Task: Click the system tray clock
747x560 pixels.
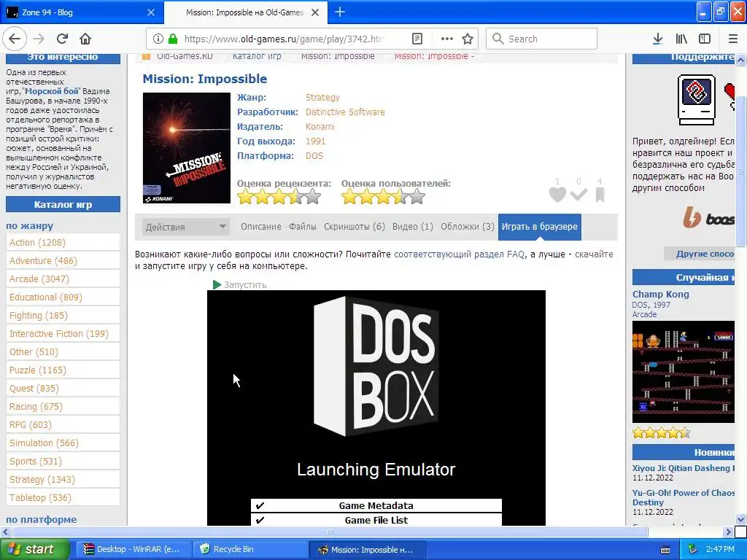Action: pos(720,549)
